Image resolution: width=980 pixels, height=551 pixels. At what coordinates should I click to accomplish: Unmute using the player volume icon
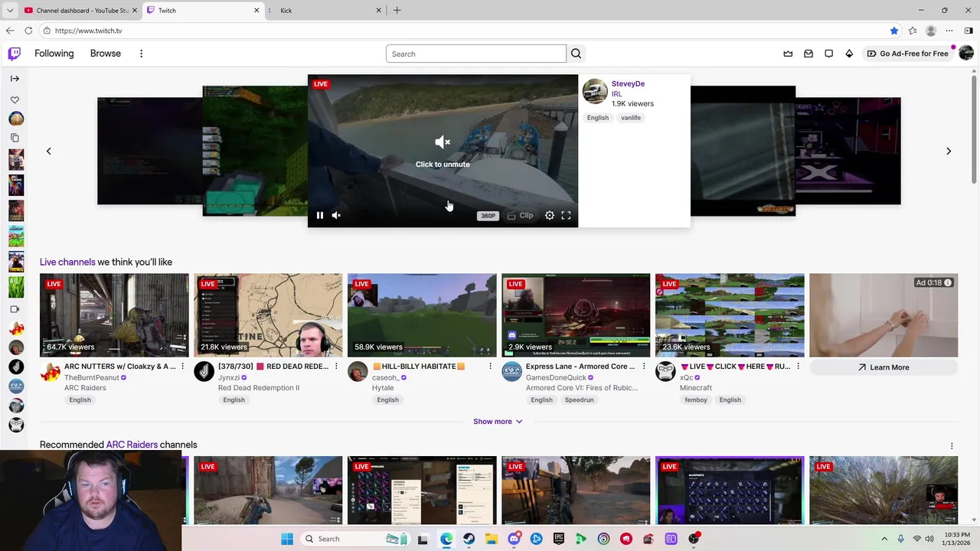336,216
